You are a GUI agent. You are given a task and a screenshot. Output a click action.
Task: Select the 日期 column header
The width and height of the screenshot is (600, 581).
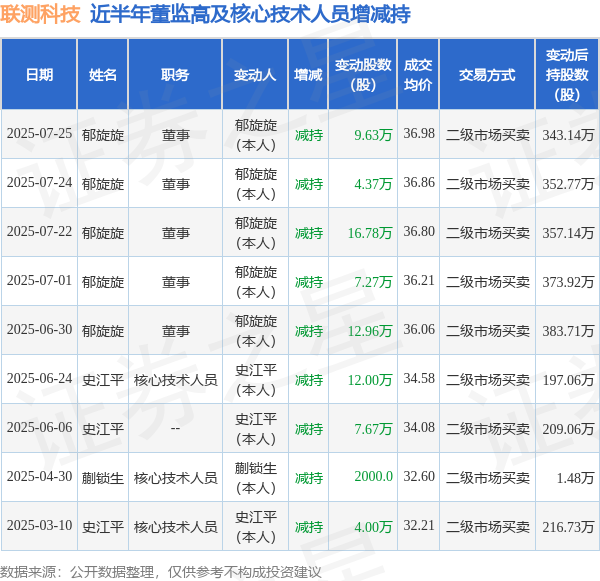pyautogui.click(x=39, y=74)
